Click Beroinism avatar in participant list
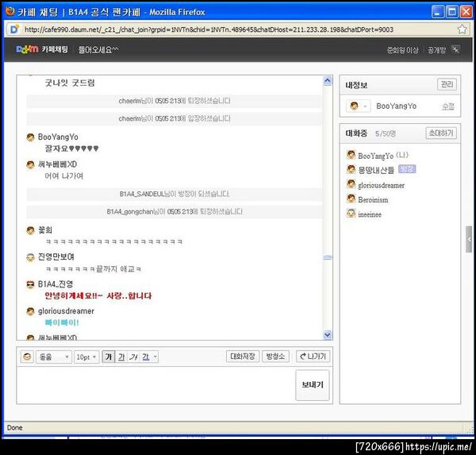The image size is (476, 455). 351,199
